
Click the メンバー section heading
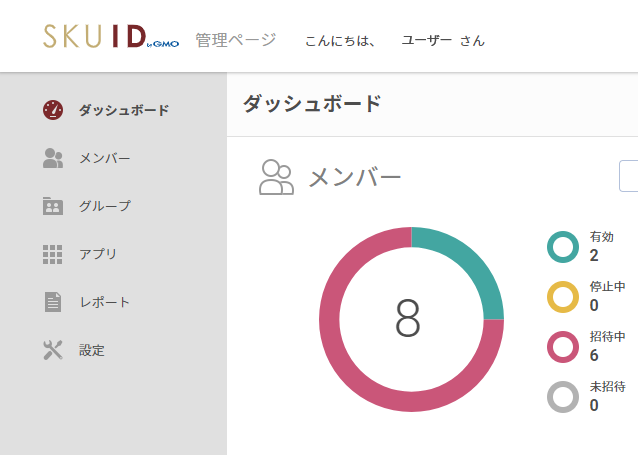click(354, 177)
